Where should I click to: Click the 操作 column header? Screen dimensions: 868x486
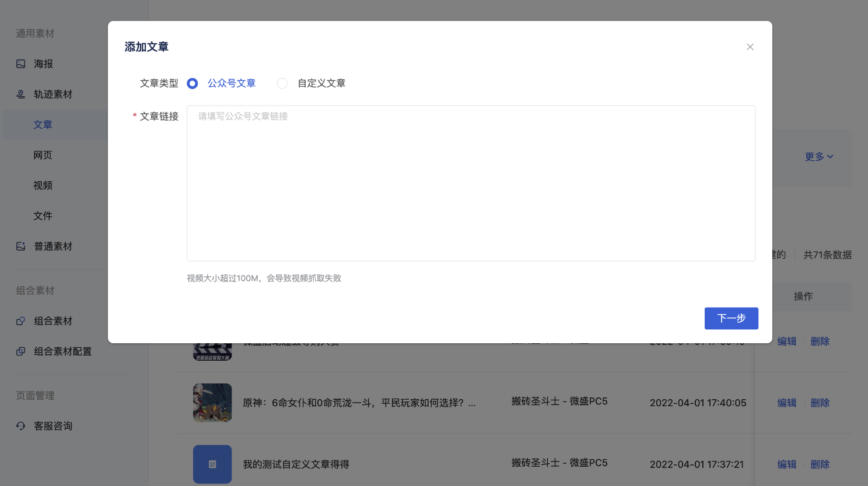(803, 297)
